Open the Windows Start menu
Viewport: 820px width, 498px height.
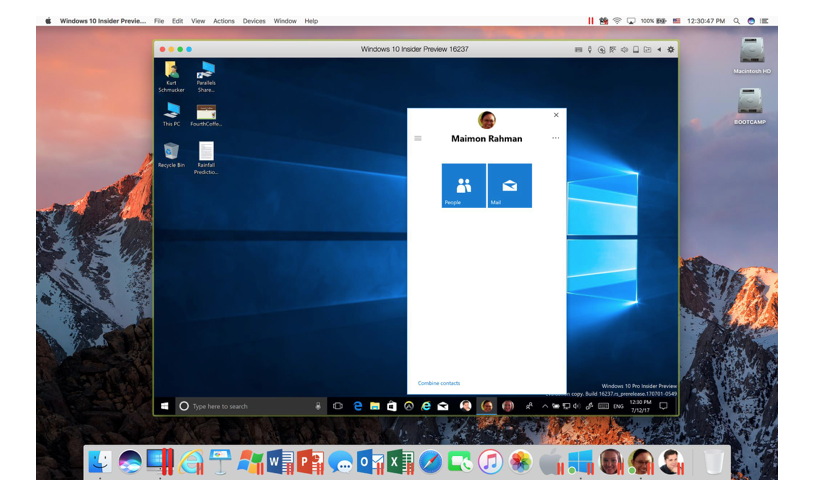tap(164, 406)
